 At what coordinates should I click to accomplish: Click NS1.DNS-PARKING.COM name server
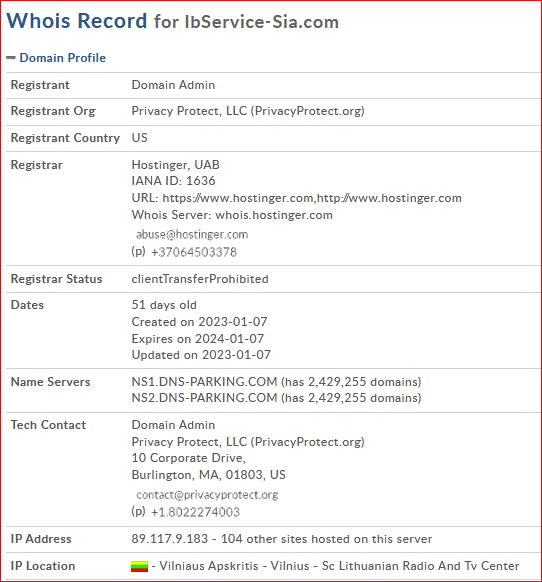[x=204, y=382]
